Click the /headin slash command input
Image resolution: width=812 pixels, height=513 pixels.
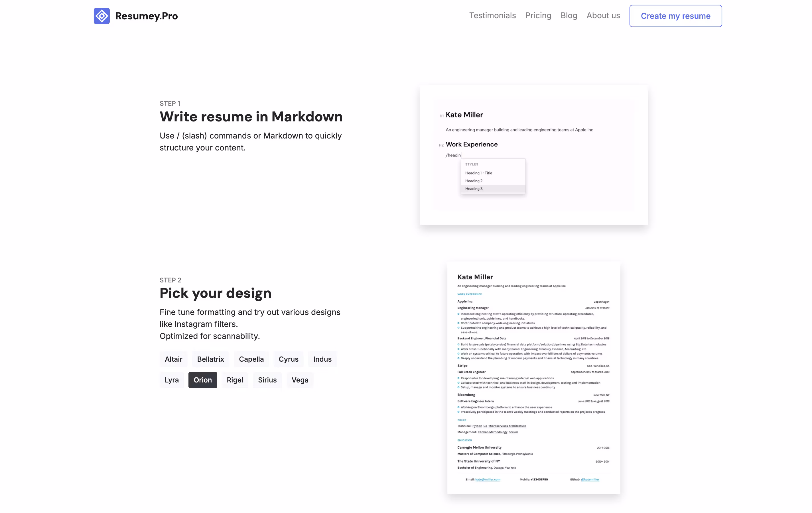point(453,155)
